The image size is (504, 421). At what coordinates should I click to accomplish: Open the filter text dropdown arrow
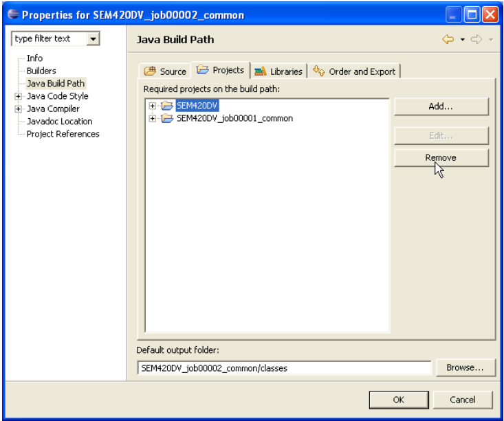click(94, 39)
